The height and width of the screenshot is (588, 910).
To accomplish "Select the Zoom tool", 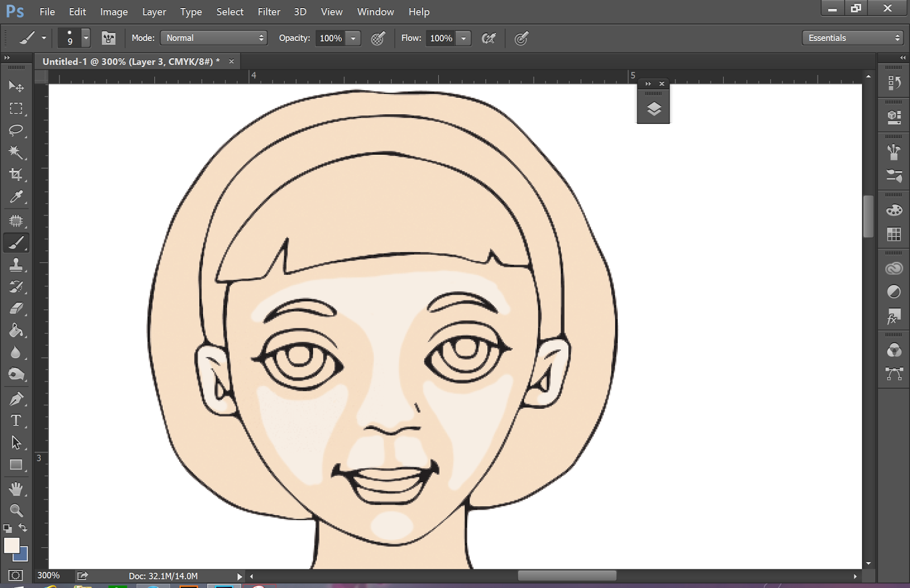I will (x=16, y=510).
